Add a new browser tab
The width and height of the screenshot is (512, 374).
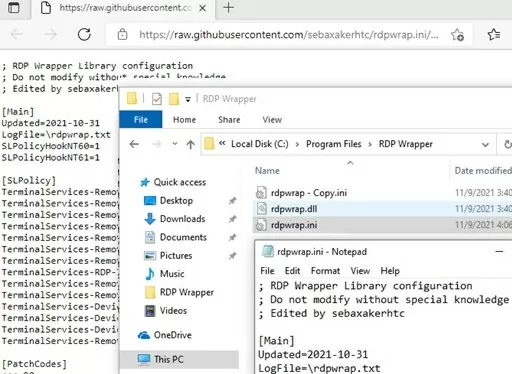click(x=228, y=7)
